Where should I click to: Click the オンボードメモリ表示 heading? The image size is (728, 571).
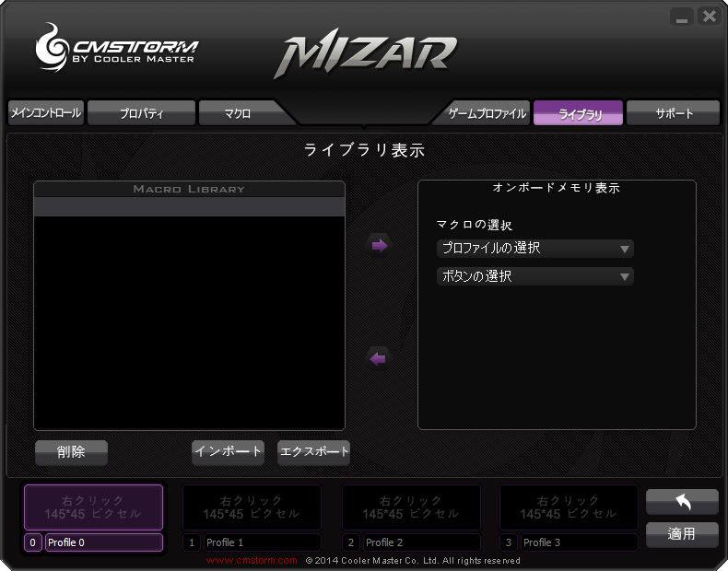click(x=557, y=188)
